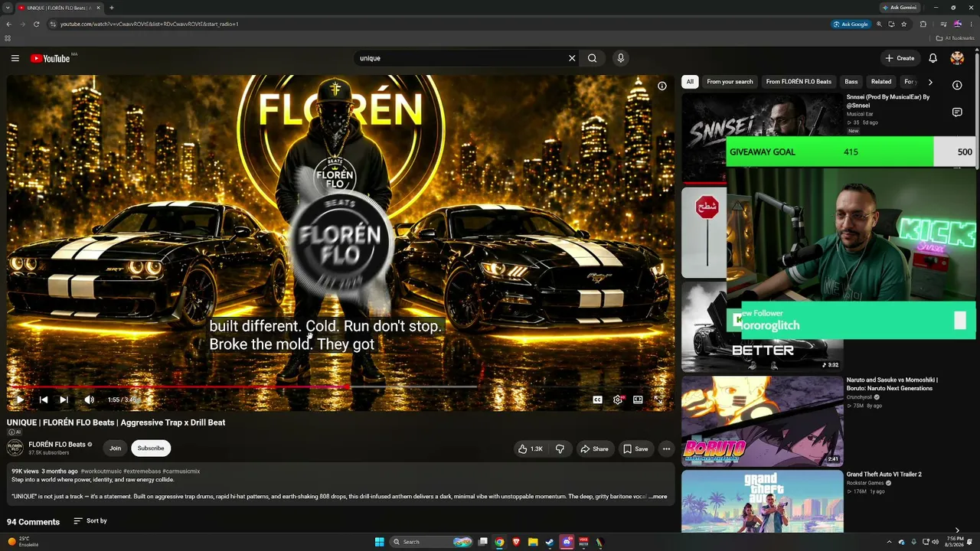The width and height of the screenshot is (980, 551).
Task: Save the video to a playlist
Action: pos(635,449)
